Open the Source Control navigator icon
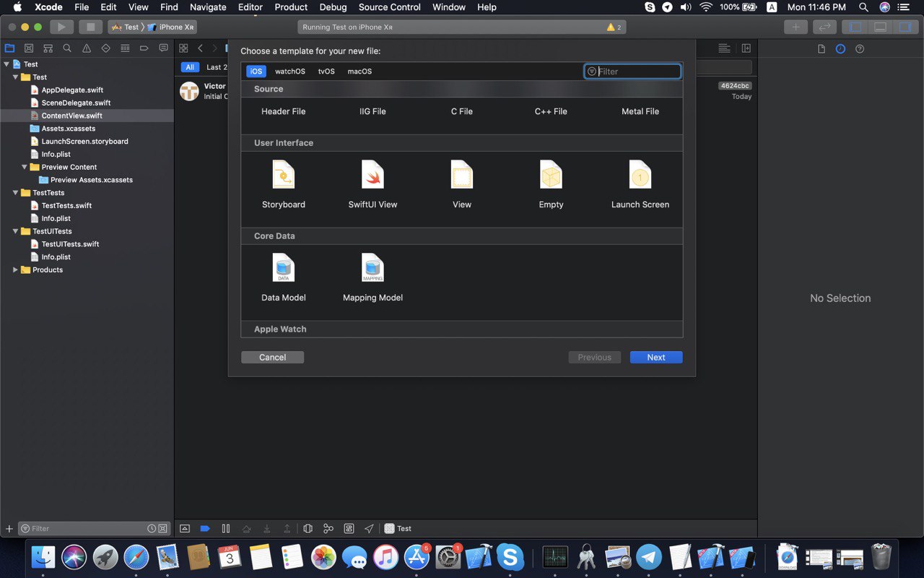This screenshot has height=578, width=924. tap(29, 48)
